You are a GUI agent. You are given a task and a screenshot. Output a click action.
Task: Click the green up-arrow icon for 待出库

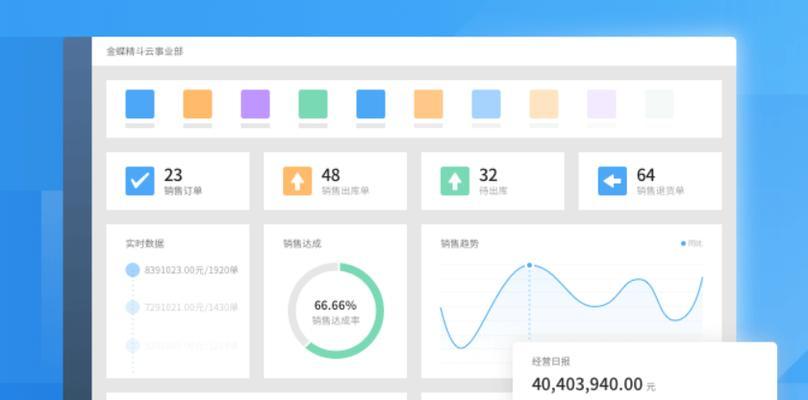click(454, 181)
